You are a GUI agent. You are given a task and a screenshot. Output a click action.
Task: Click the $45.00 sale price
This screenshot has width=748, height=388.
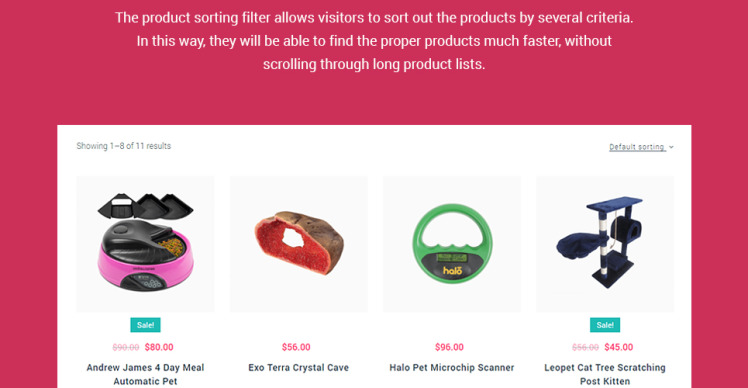click(x=619, y=347)
